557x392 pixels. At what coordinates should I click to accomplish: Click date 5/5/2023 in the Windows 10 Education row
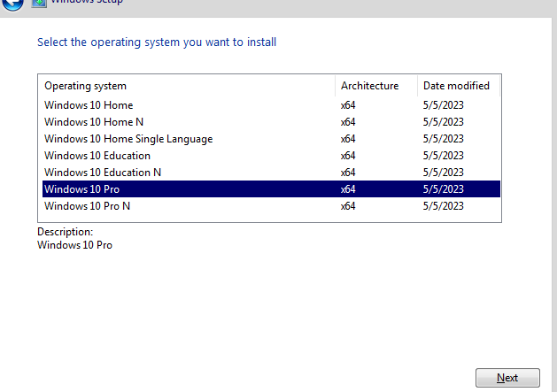tap(444, 156)
